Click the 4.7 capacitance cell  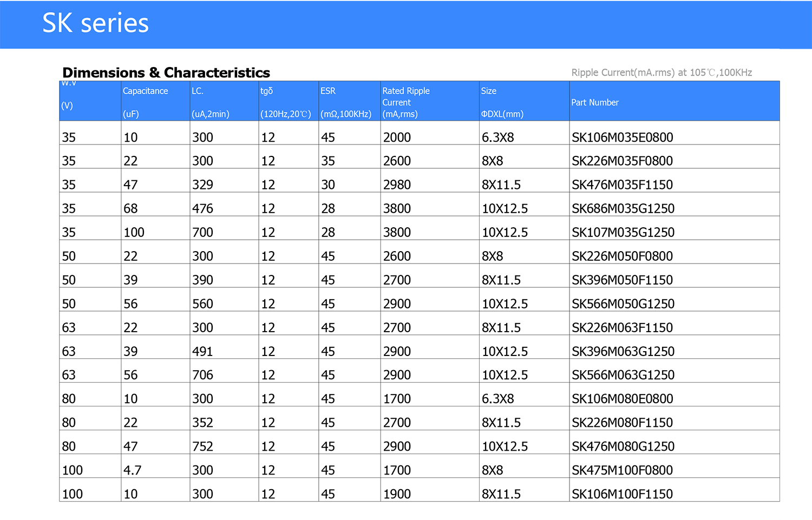click(x=132, y=470)
